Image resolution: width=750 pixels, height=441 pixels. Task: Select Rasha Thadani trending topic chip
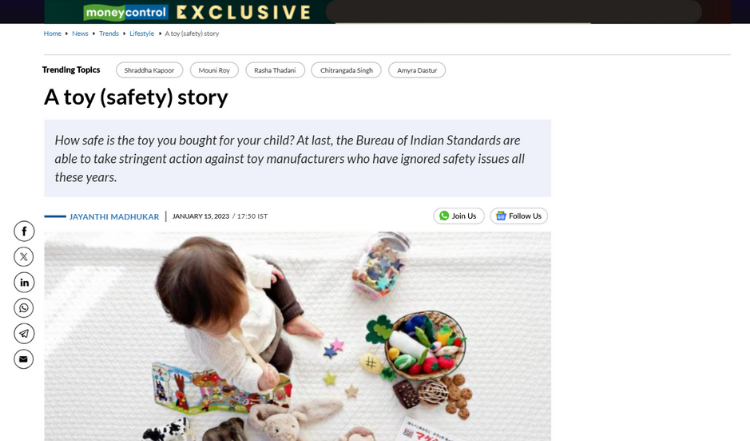(x=275, y=70)
